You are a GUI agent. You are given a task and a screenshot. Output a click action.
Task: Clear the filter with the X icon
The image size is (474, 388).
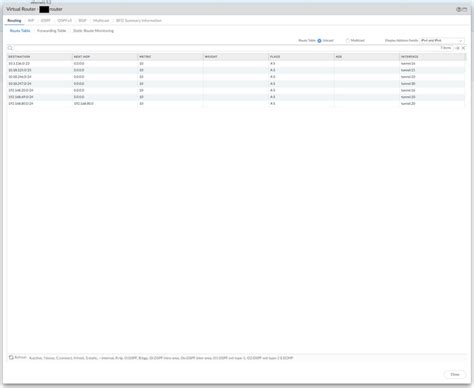[x=463, y=48]
